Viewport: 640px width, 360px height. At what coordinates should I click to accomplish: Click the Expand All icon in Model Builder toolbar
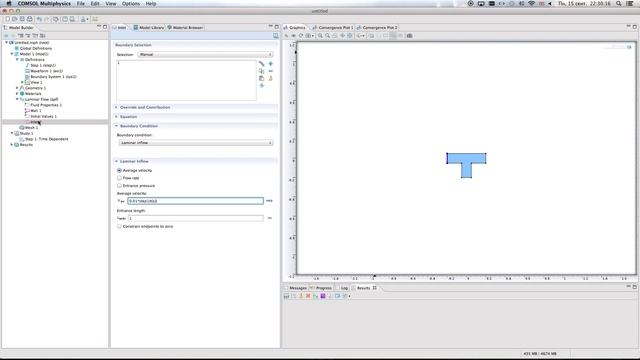(21, 36)
